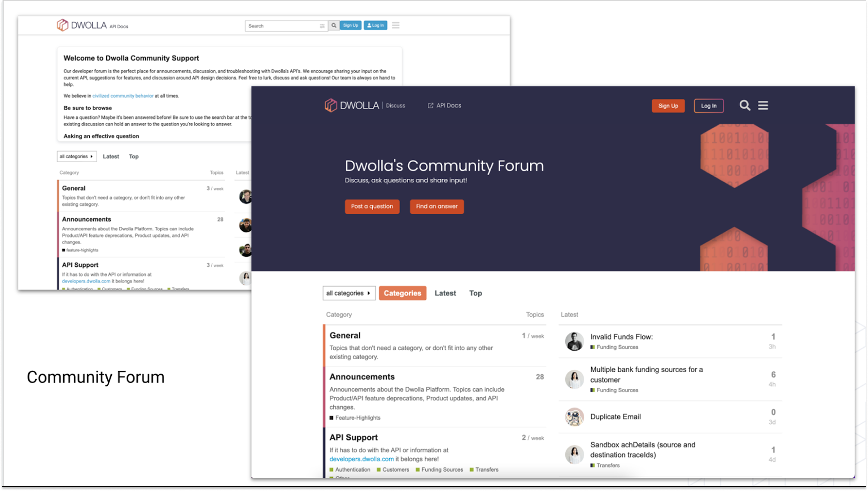Click the Duplicate Email poster's avatar
The width and height of the screenshot is (868, 491).
574,417
